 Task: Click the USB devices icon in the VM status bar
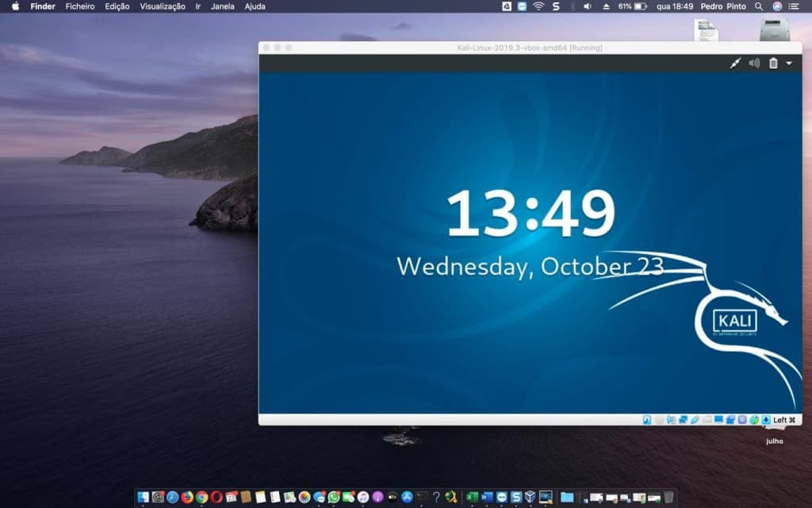694,418
